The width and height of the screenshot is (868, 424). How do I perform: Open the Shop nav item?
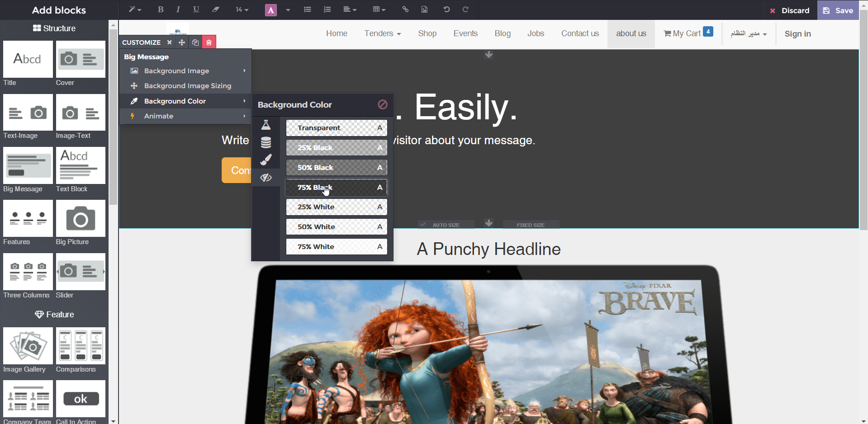427,33
